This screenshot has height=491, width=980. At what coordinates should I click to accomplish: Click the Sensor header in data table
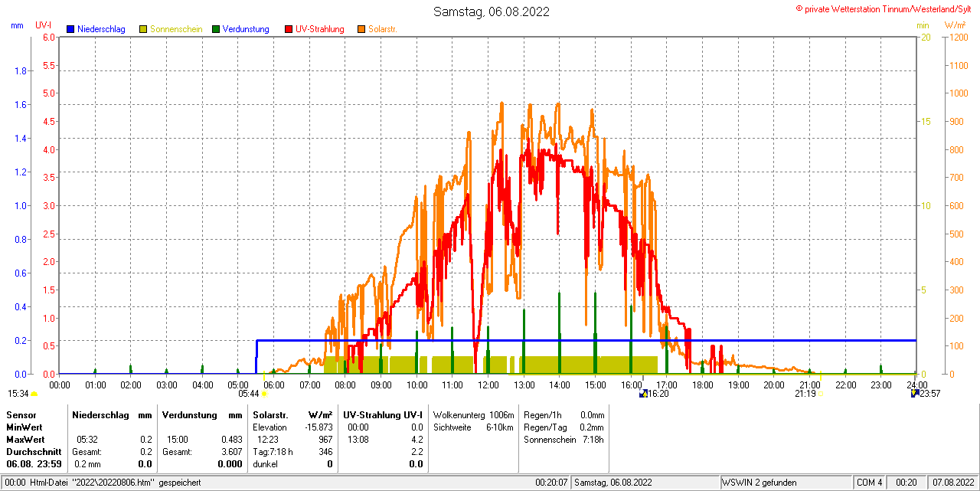pyautogui.click(x=21, y=414)
